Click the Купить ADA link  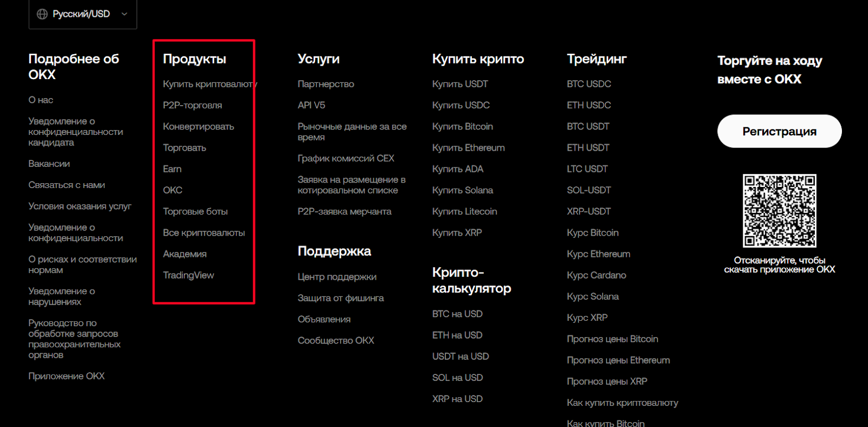click(x=457, y=169)
